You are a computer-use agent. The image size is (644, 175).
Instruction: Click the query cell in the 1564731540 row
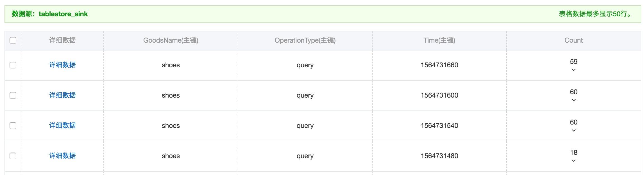click(305, 126)
